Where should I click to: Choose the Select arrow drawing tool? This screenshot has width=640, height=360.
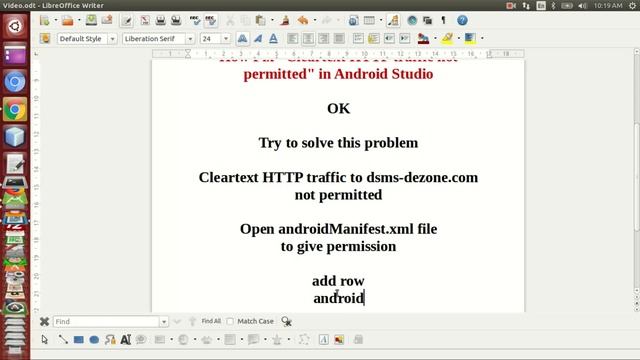coord(44,340)
